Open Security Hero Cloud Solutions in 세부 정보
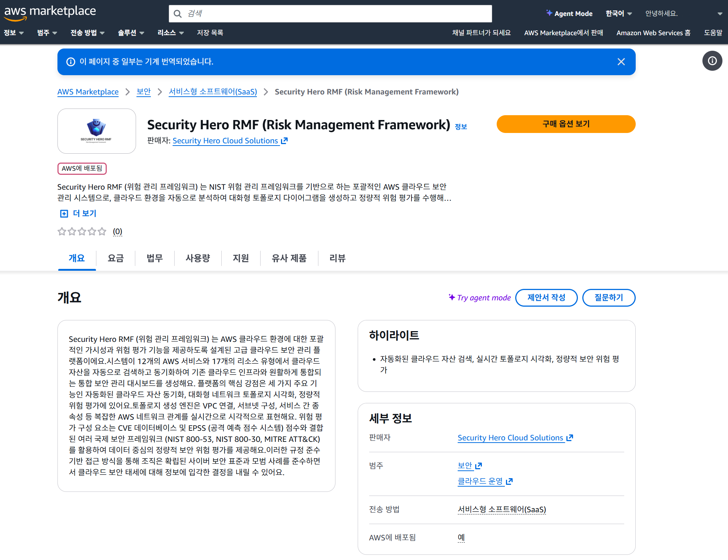The height and width of the screenshot is (560, 728). tap(510, 438)
